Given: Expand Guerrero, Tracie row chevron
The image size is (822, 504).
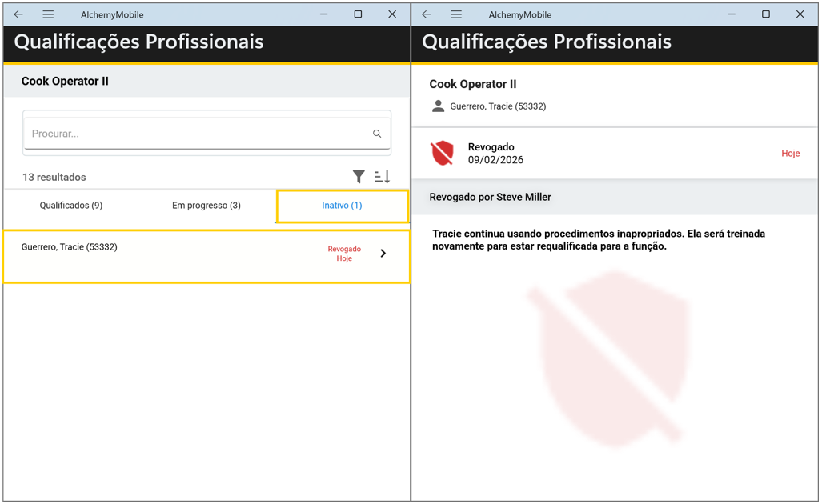Looking at the screenshot, I should tap(383, 254).
